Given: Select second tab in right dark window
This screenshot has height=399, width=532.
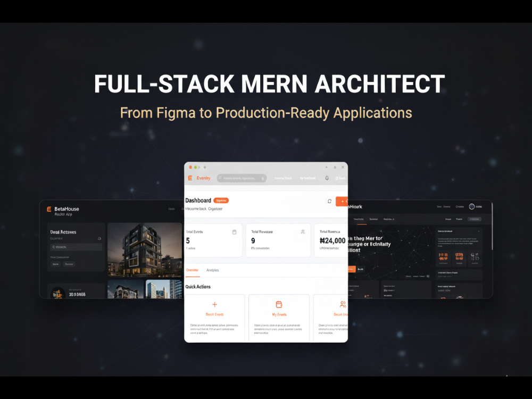Looking at the screenshot, I should coord(373,219).
